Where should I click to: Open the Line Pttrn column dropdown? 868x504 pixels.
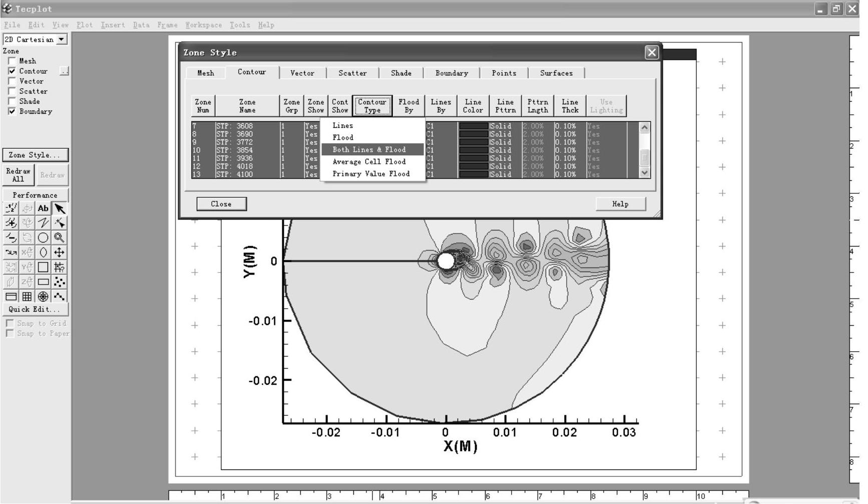click(505, 106)
